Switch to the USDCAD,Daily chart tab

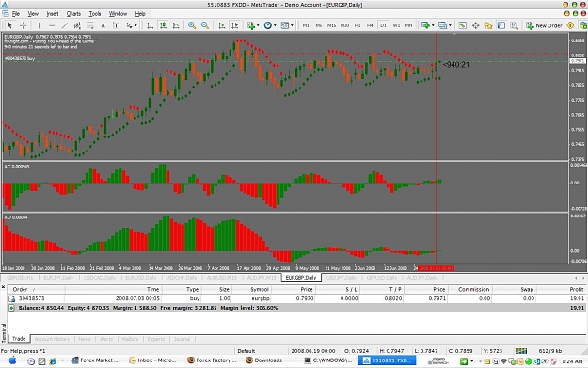coord(100,278)
